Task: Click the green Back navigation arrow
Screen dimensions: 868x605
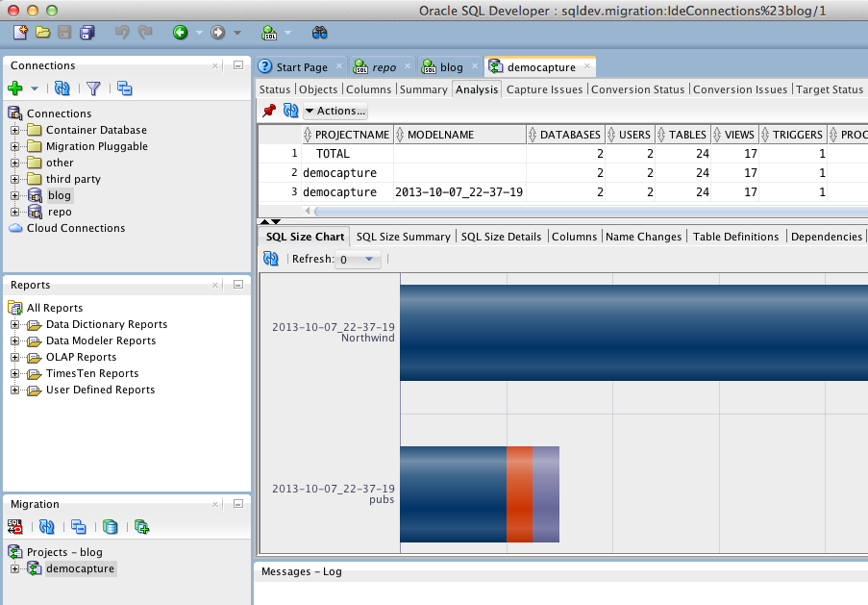Action: (x=180, y=33)
